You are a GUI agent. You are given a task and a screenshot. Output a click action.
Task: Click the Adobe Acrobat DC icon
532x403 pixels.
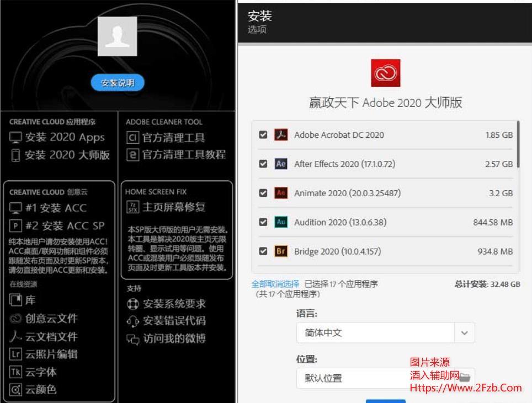pyautogui.click(x=281, y=135)
